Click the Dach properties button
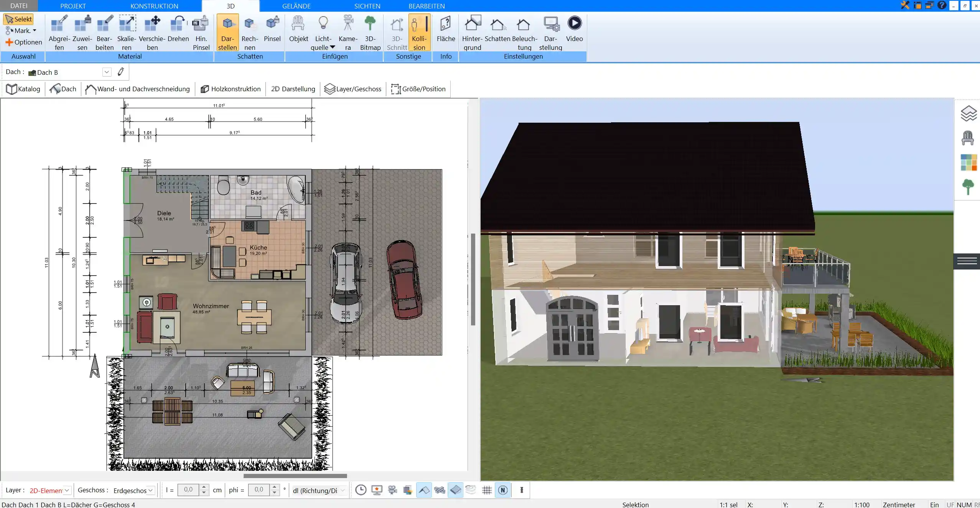The width and height of the screenshot is (980, 508). pyautogui.click(x=63, y=89)
